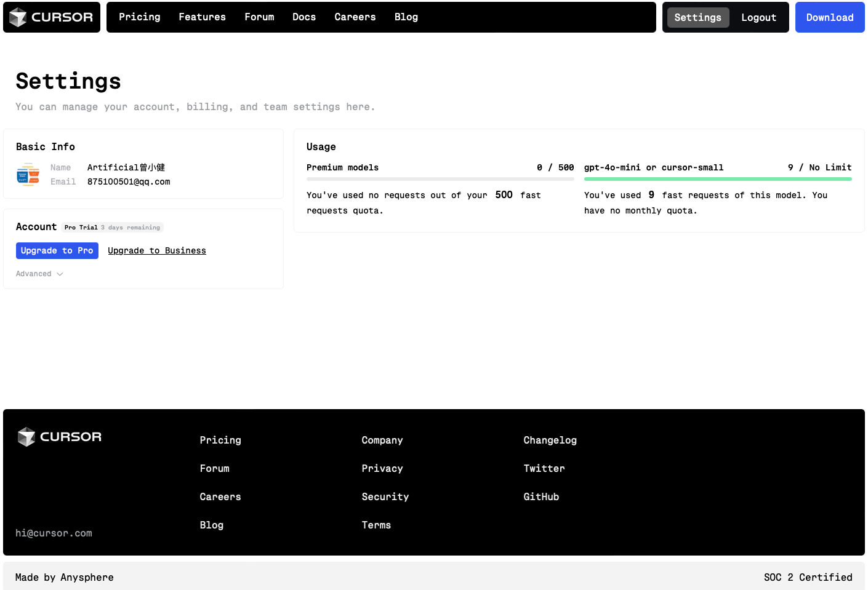Screen dimensions: 868x590
Task: Open GitHub link in the footer
Action: 541,496
